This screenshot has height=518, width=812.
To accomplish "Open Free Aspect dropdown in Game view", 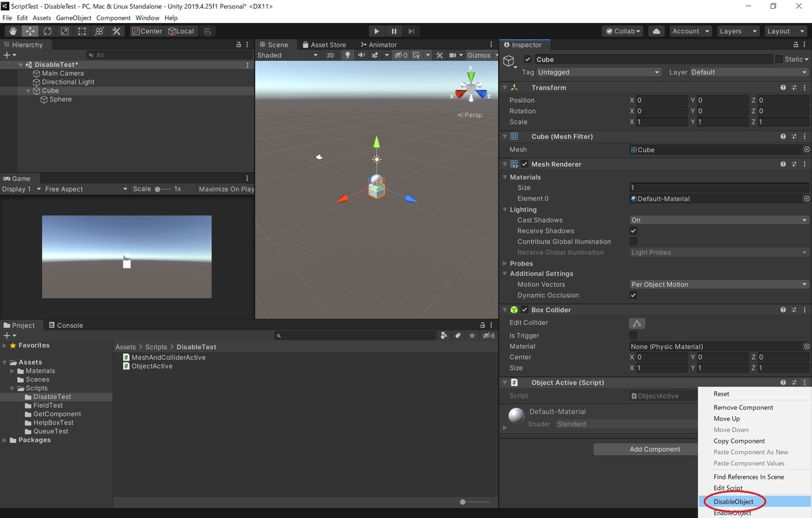I will click(x=85, y=189).
